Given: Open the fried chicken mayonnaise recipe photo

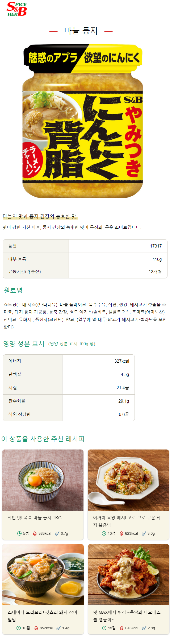Looking at the screenshot, I should [x=129, y=574].
